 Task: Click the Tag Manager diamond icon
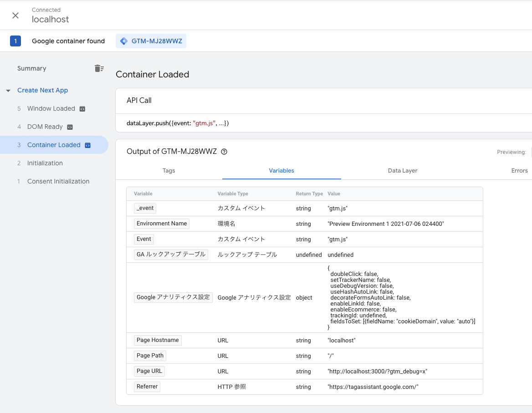pos(124,41)
